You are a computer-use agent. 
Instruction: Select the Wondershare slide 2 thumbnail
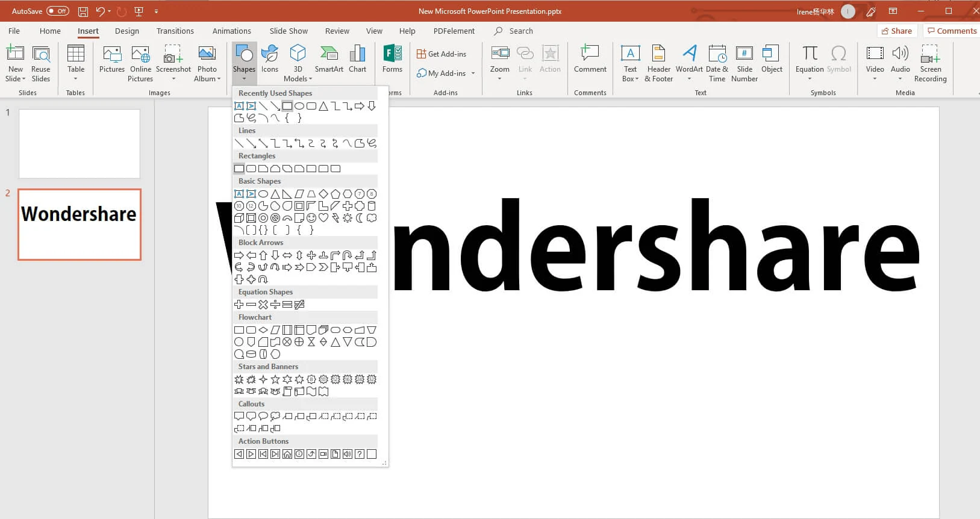[80, 225]
